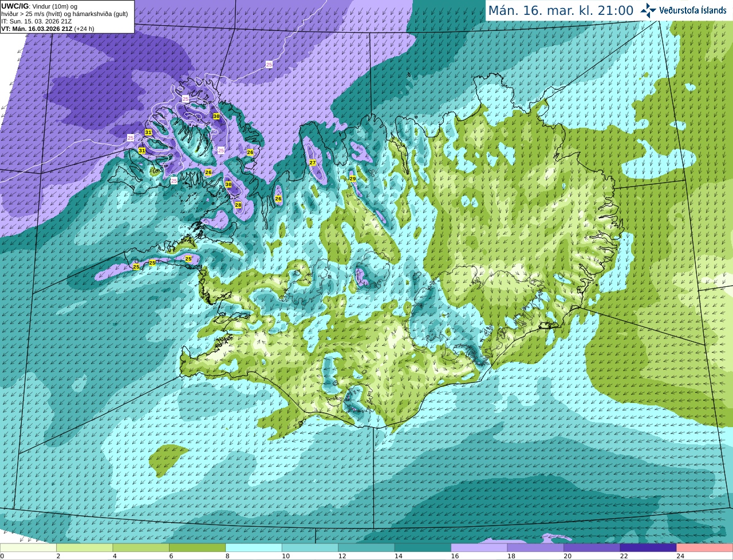Click the hviður > 25 m/s legend description line
This screenshot has height=560, width=733.
click(65, 14)
